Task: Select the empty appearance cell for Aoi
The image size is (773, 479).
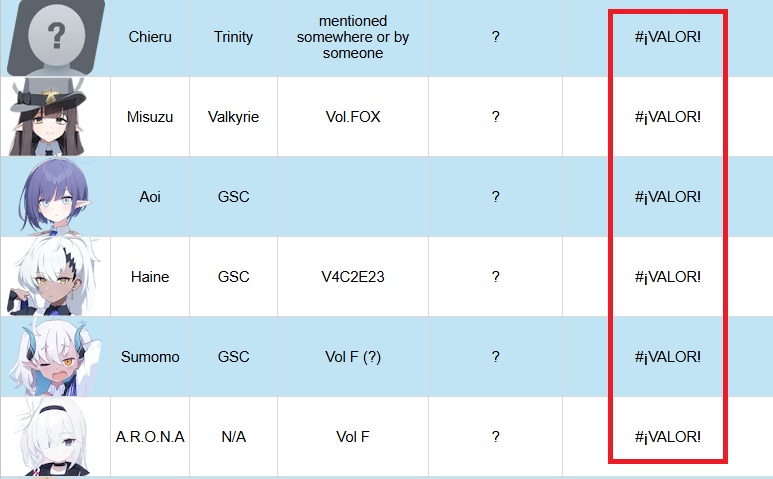Action: click(x=353, y=197)
